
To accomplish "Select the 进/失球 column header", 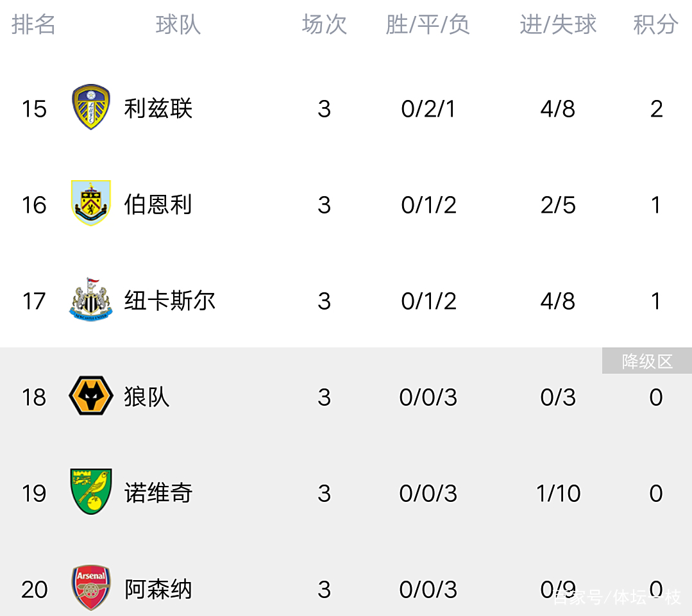I will tap(558, 25).
